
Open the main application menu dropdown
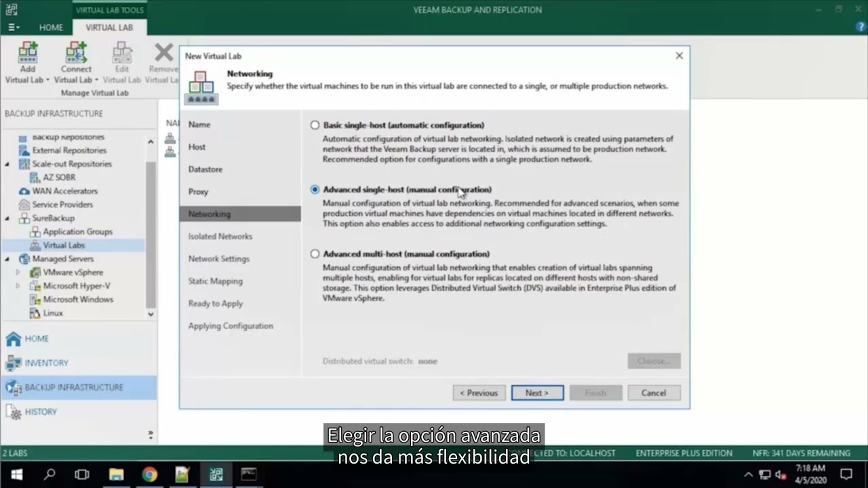coord(13,27)
